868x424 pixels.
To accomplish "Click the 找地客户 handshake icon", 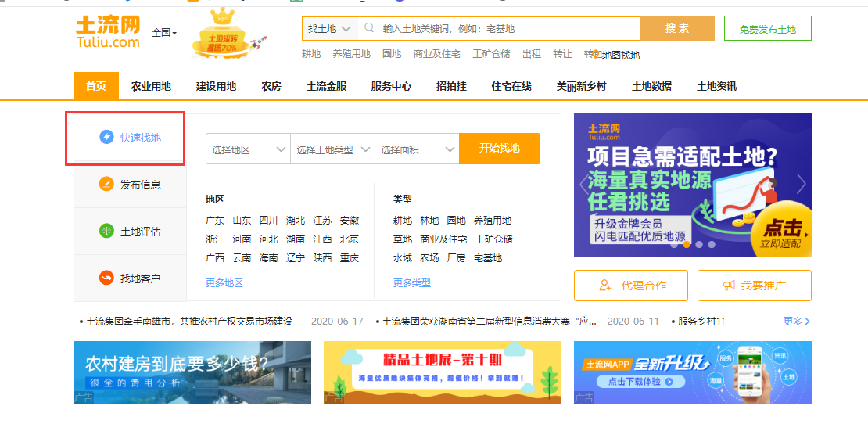I will click(x=106, y=278).
